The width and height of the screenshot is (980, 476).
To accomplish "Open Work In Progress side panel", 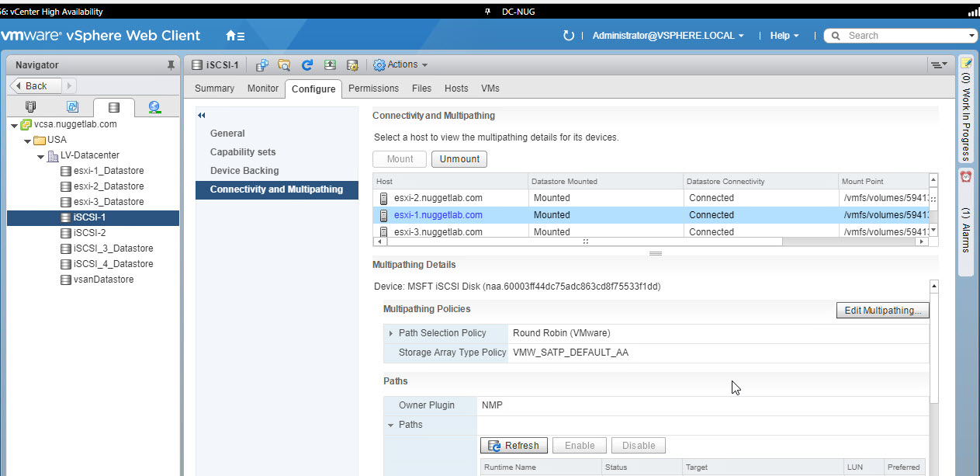I will [x=966, y=109].
